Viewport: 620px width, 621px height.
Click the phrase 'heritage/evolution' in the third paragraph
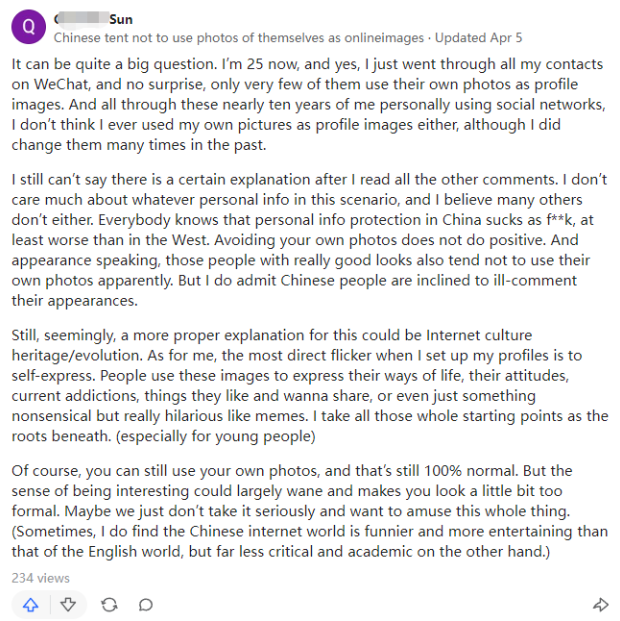click(x=77, y=356)
